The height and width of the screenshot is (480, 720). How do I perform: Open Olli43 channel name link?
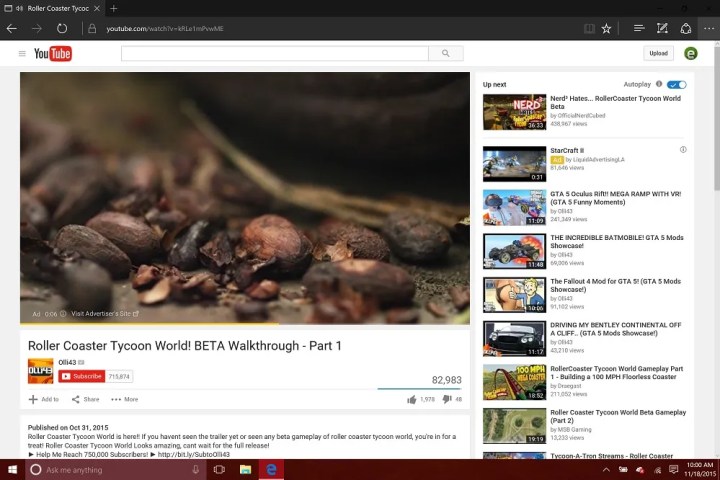(67, 362)
